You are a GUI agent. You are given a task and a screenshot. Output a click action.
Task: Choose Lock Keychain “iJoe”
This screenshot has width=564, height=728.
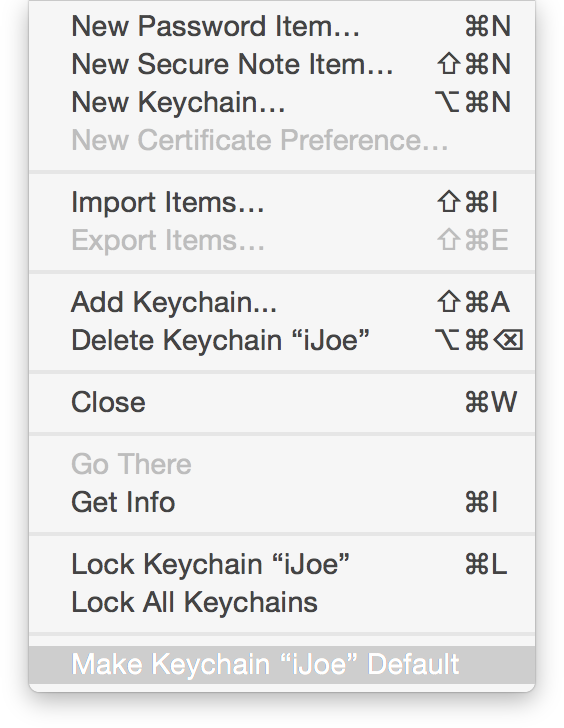pyautogui.click(x=282, y=564)
